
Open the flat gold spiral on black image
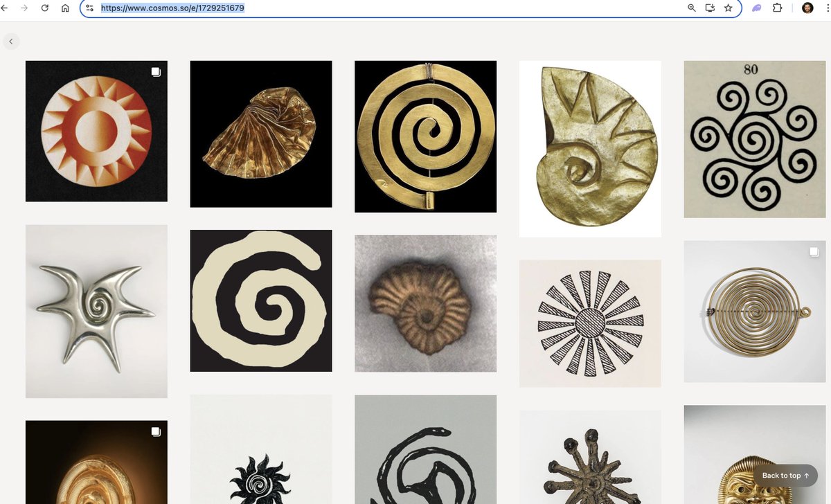[425, 136]
